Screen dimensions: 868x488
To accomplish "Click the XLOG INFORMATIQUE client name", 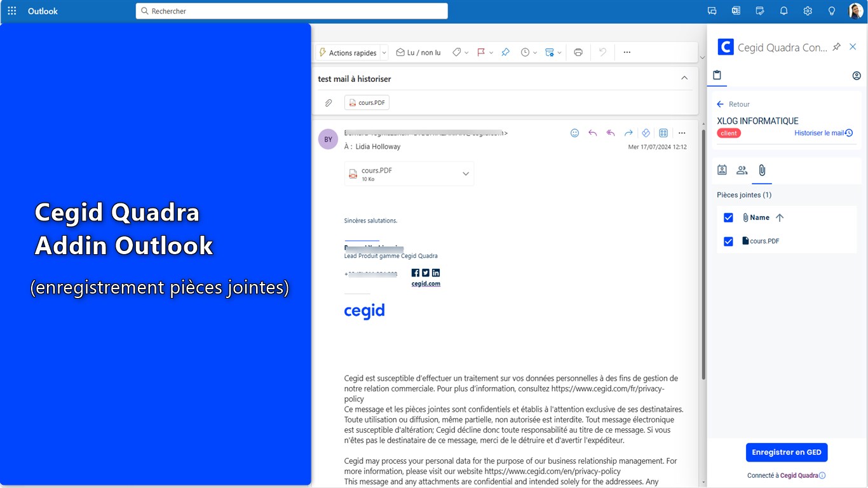I will tap(757, 121).
